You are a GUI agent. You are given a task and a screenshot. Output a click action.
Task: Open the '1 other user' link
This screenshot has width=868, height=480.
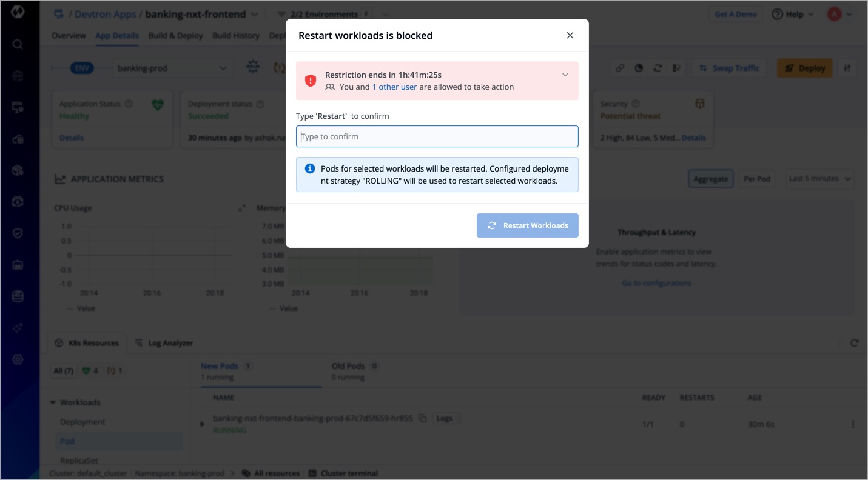[394, 87]
